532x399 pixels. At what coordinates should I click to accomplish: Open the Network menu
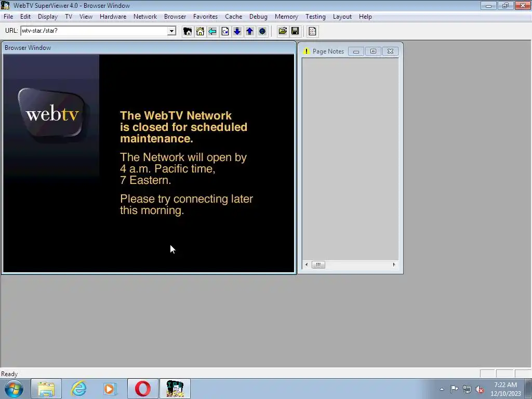(x=145, y=17)
